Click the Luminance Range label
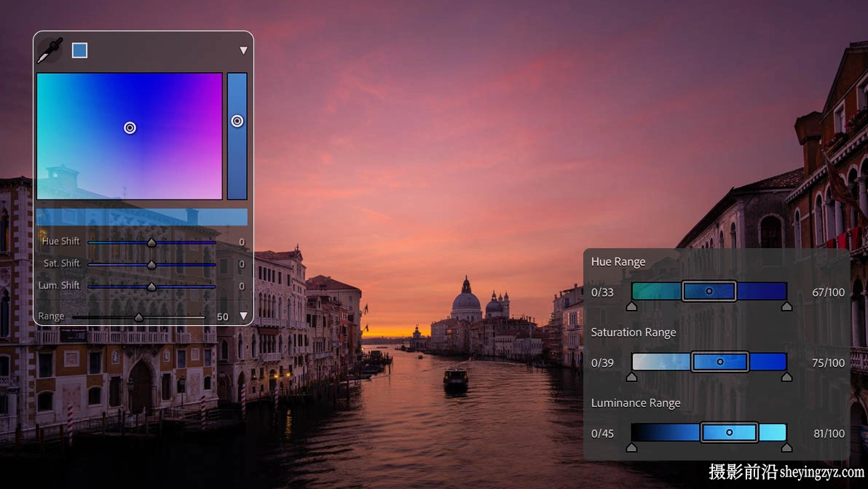Image resolution: width=868 pixels, height=489 pixels. [636, 403]
